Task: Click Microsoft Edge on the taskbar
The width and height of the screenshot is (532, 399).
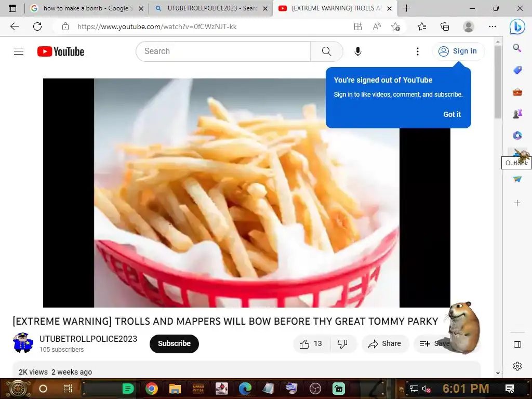Action: tap(245, 389)
